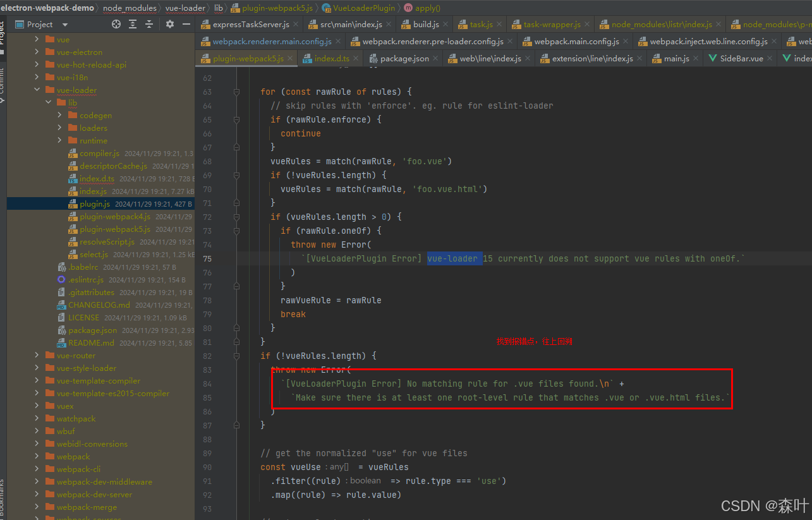This screenshot has height=520, width=812.
Task: Open the Project panel settings gear
Action: pos(169,24)
